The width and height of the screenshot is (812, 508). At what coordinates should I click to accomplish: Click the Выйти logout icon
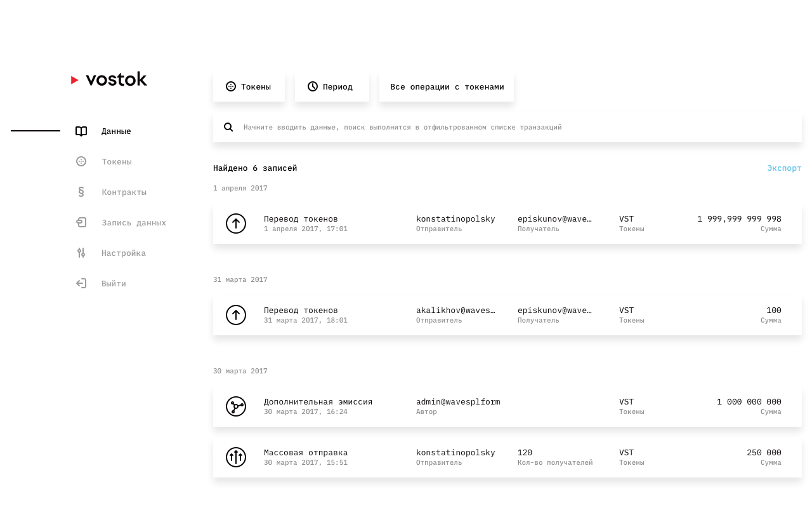pyautogui.click(x=81, y=283)
